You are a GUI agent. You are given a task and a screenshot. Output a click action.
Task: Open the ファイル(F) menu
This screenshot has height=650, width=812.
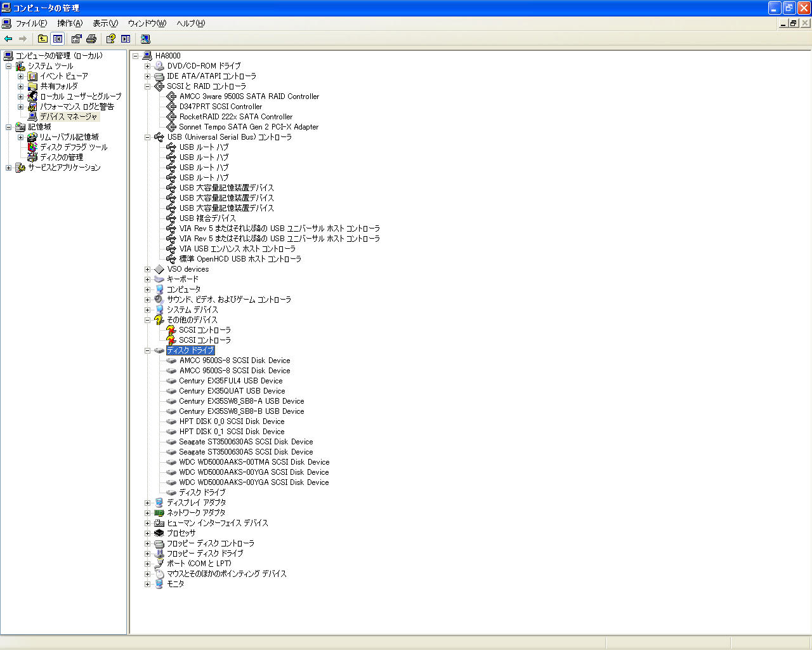coord(31,23)
